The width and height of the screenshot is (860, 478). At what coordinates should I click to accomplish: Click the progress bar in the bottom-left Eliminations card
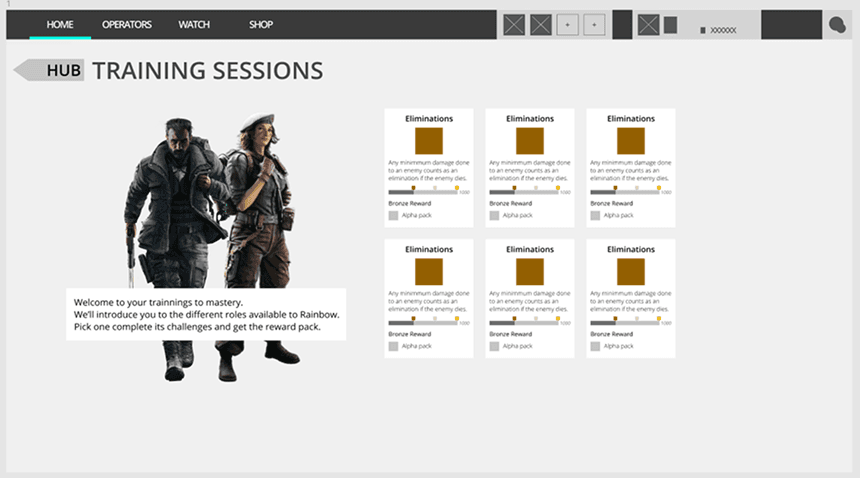pyautogui.click(x=423, y=323)
